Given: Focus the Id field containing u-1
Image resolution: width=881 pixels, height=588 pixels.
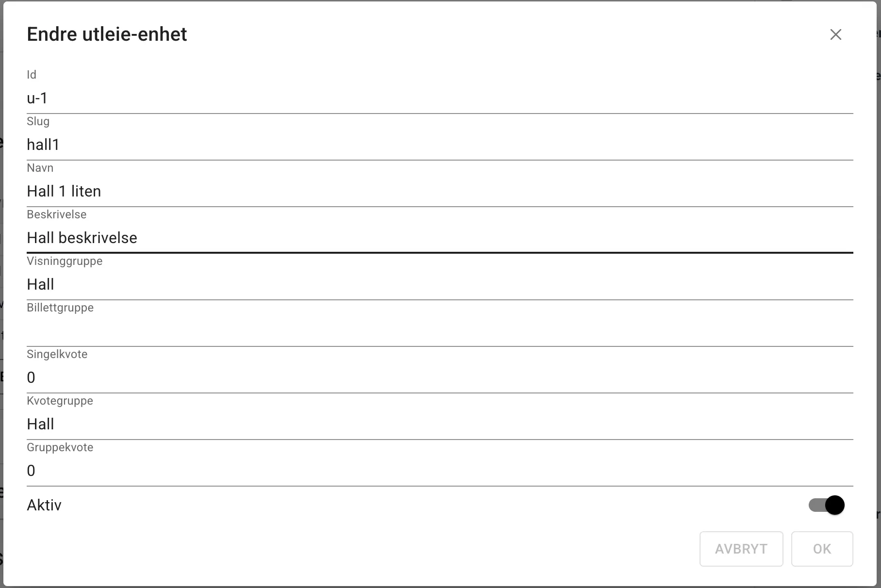Looking at the screenshot, I should coord(440,98).
